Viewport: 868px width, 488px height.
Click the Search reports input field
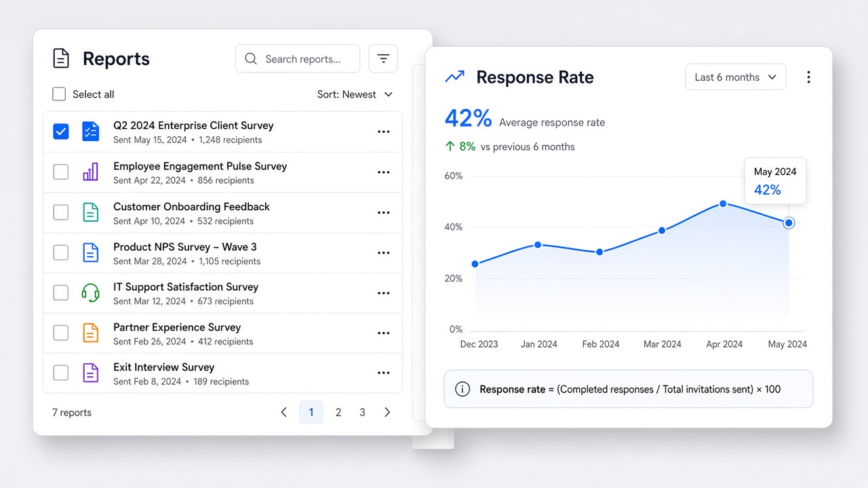298,59
